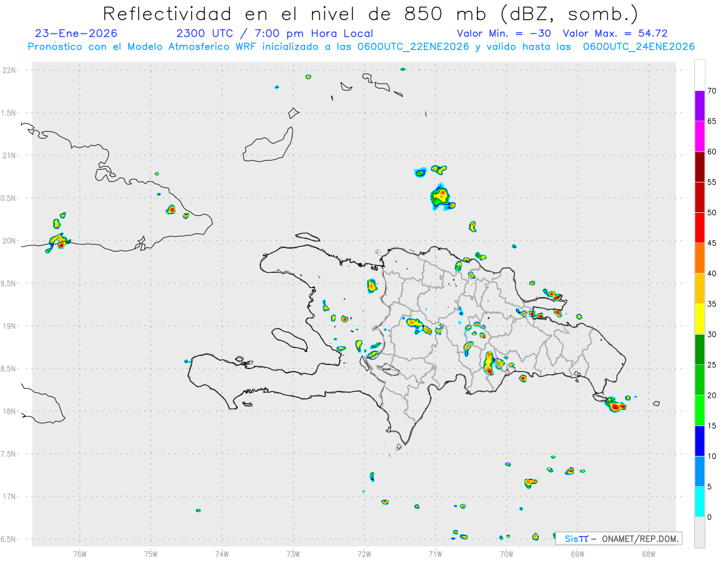Click the colorbar value label '30'
This screenshot has height=562, width=728.
pos(712,335)
